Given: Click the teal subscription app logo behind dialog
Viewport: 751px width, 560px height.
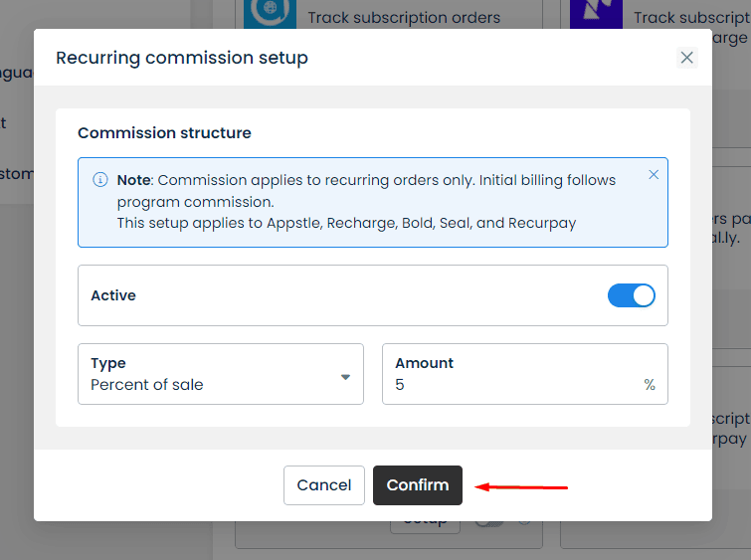Looking at the screenshot, I should [x=271, y=14].
